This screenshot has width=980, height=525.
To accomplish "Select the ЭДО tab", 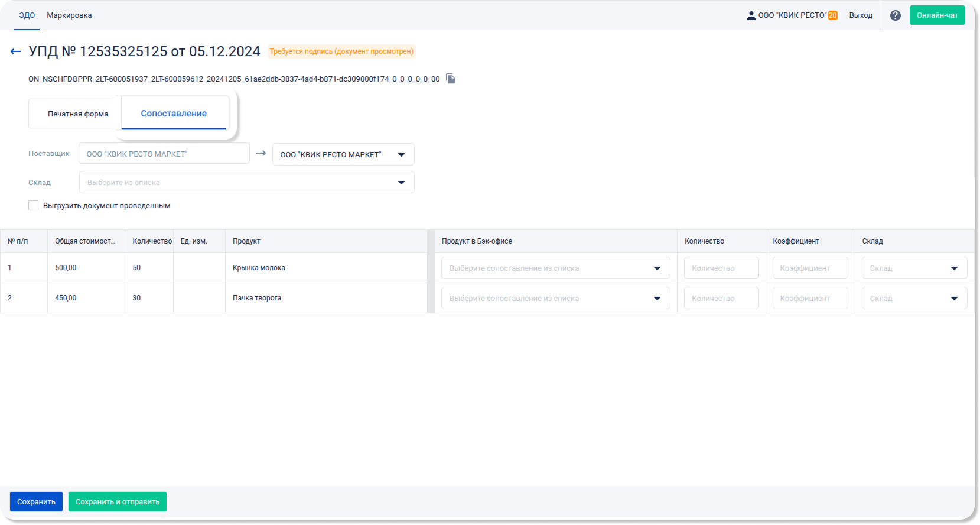I will tap(27, 15).
